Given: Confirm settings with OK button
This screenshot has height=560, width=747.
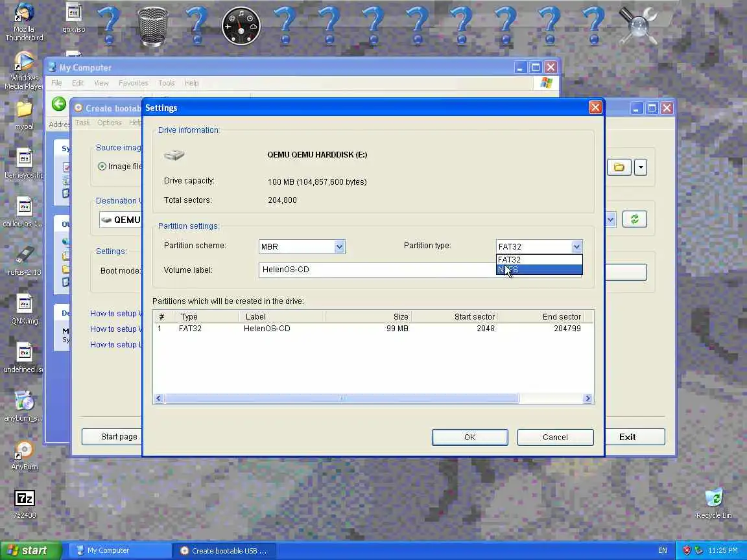Looking at the screenshot, I should (469, 437).
